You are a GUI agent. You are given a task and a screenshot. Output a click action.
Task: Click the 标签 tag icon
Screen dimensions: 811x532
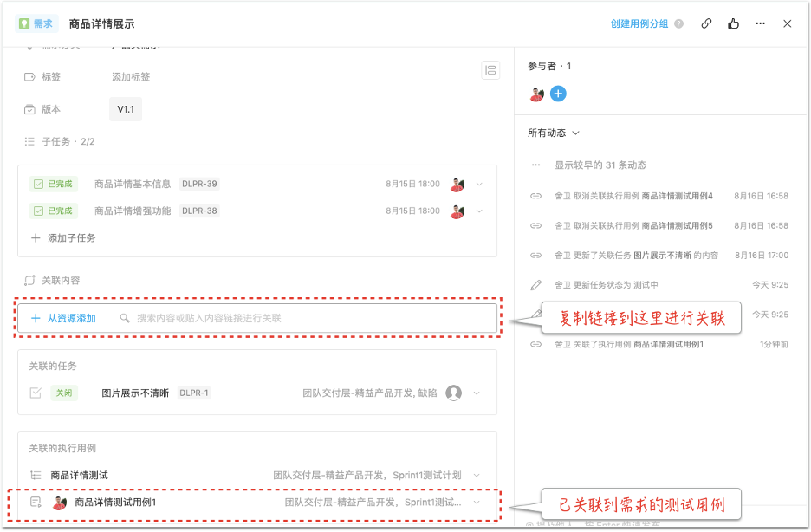click(x=29, y=77)
